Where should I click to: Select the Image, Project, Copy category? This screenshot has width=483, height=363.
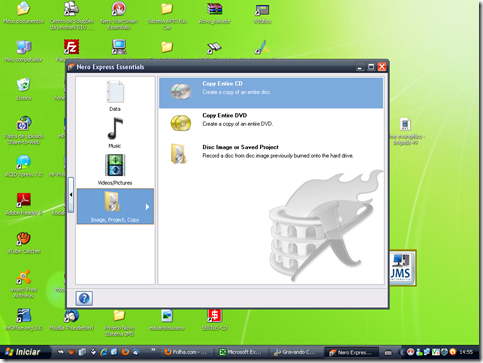[115, 206]
